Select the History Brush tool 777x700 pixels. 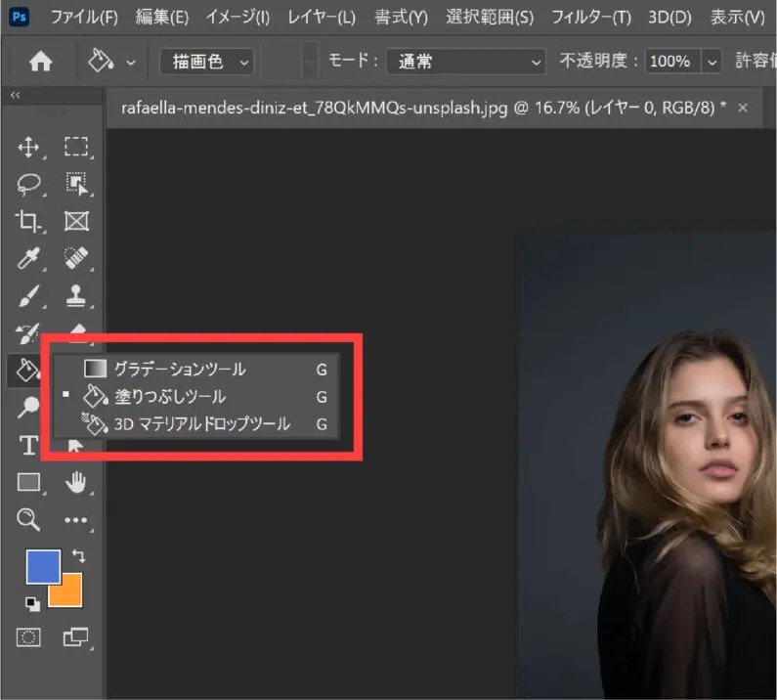point(26,332)
